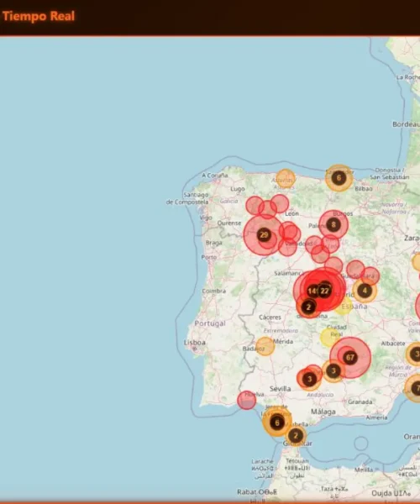
Task: Select the cluster marker numbered 22
Action: point(324,291)
